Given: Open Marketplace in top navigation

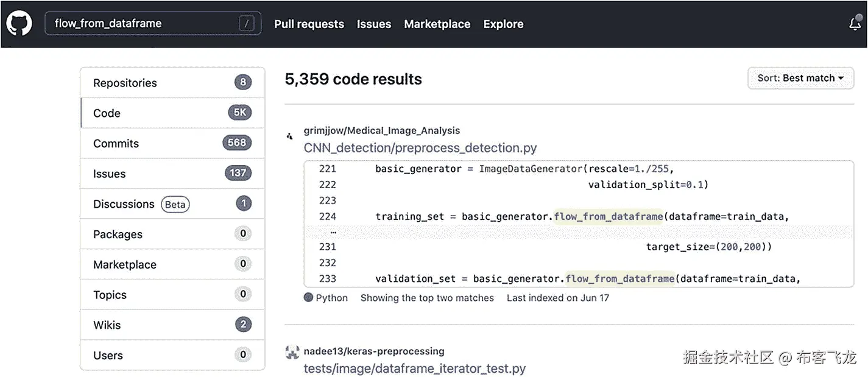Looking at the screenshot, I should click(437, 24).
